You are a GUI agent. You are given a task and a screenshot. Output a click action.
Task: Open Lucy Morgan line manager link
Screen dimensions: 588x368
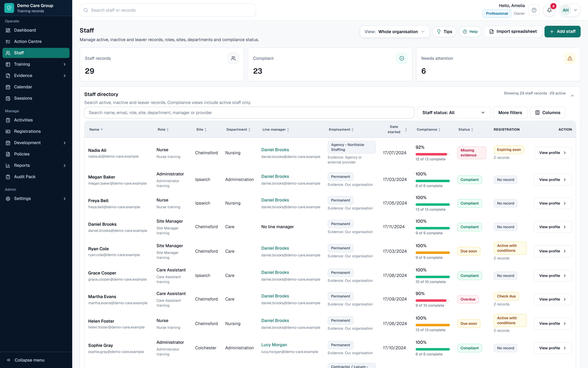[x=274, y=345]
